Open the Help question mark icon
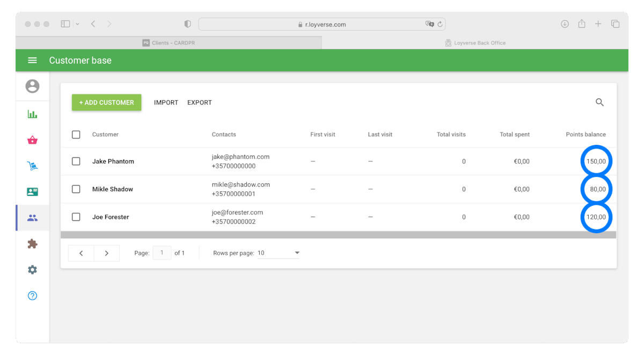This screenshot has height=362, width=644. coord(32,295)
